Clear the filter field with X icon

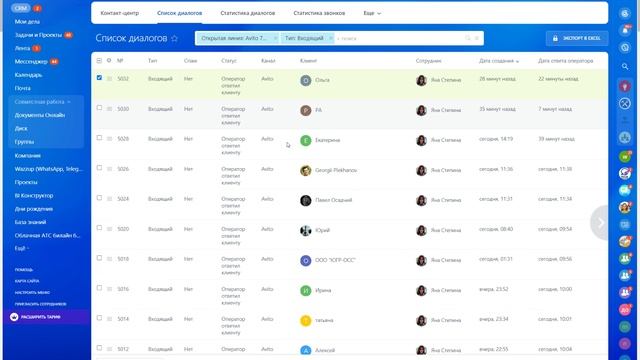477,38
